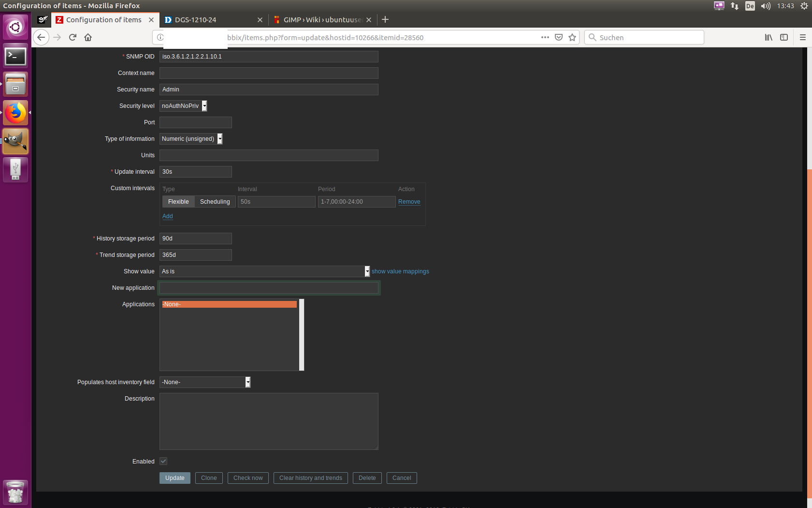Click the Description text area
This screenshot has height=508, width=812.
(x=269, y=421)
